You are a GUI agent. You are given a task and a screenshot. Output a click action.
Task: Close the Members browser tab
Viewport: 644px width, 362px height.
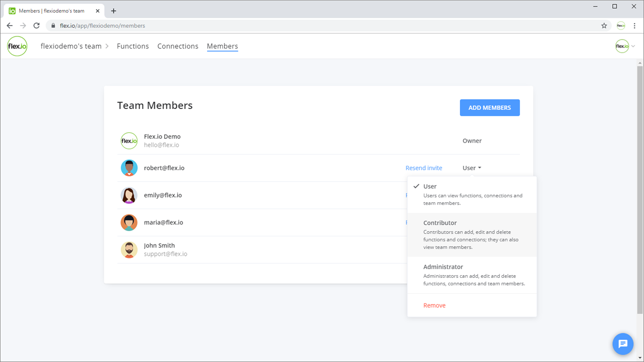click(98, 11)
